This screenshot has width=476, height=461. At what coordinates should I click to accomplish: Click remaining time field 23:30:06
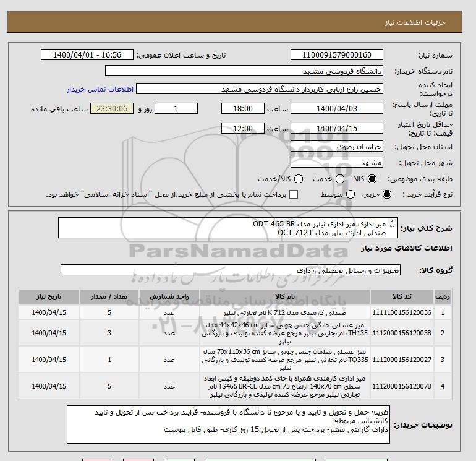pyautogui.click(x=112, y=108)
